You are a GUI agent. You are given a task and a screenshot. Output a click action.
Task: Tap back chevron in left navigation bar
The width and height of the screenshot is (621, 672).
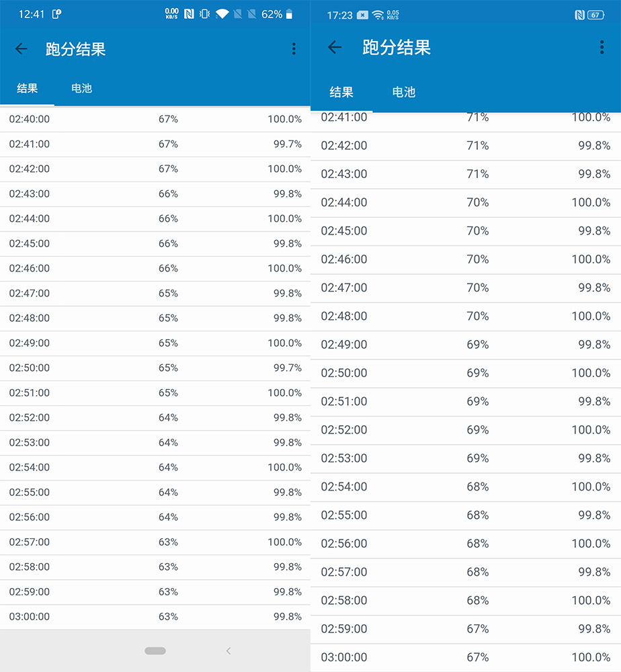pos(229,651)
